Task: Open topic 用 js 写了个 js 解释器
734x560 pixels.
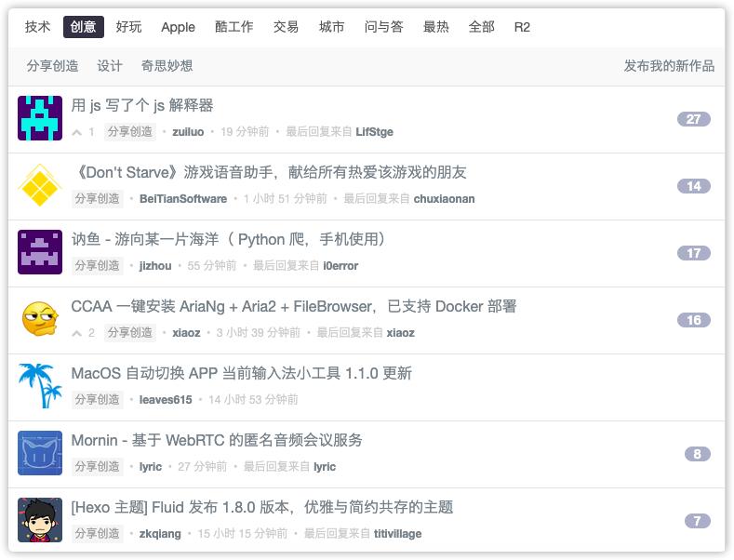Action: click(142, 105)
